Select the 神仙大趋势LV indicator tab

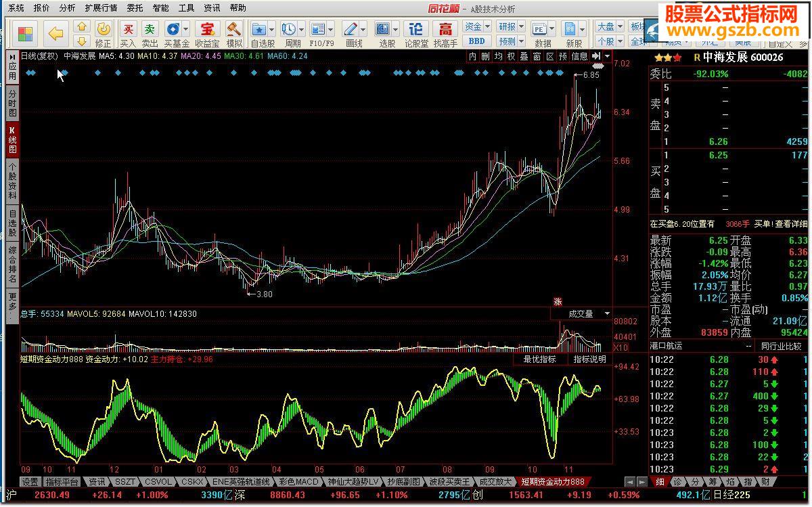[x=352, y=482]
